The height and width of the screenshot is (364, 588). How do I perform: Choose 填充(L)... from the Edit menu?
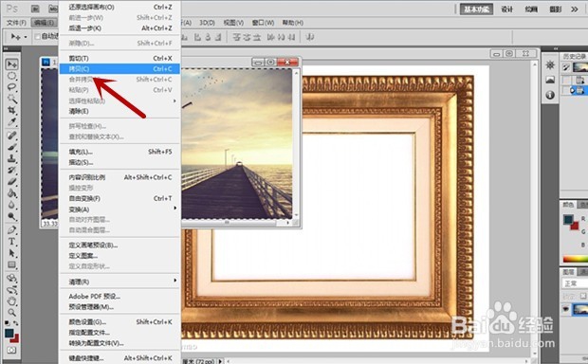(120, 152)
